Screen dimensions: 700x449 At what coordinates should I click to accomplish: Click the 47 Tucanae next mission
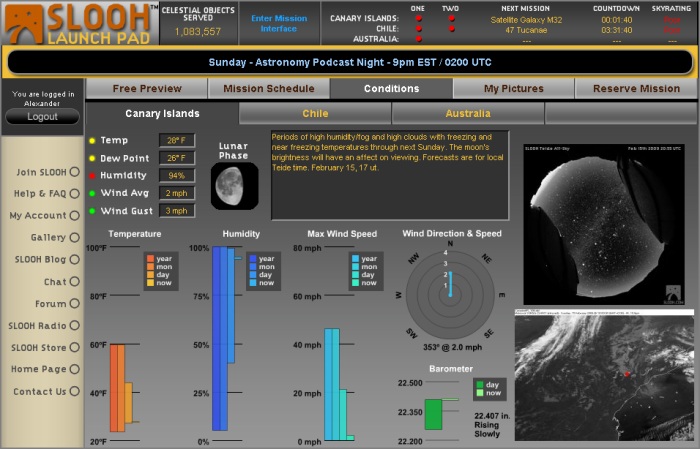(526, 30)
